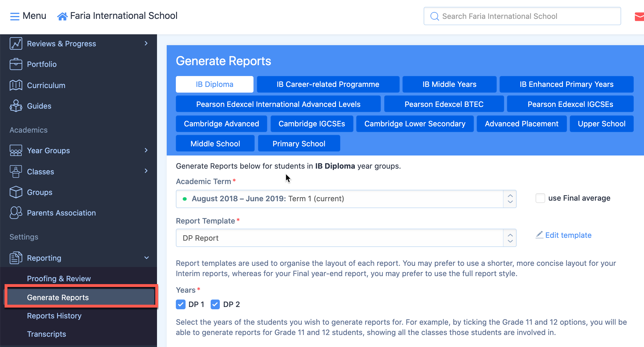The width and height of the screenshot is (644, 347).
Task: Open the red mail envelope icon
Action: pos(639,17)
